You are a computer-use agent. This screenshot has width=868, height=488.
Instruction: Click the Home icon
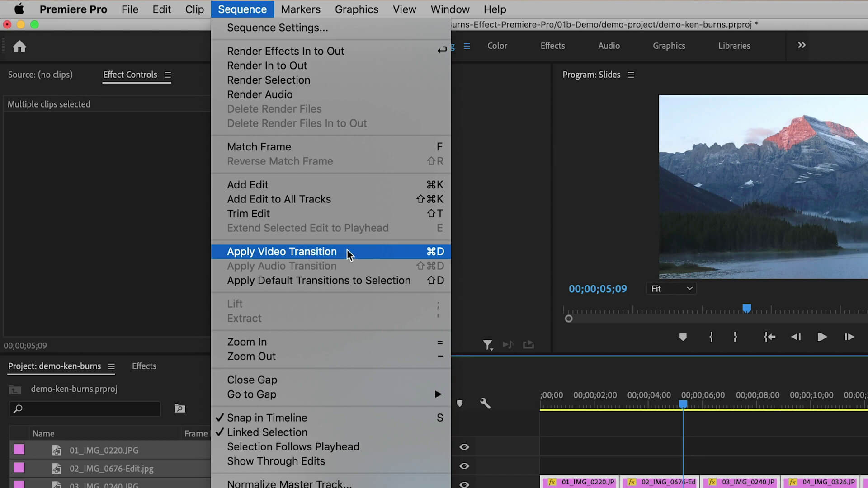tap(19, 46)
